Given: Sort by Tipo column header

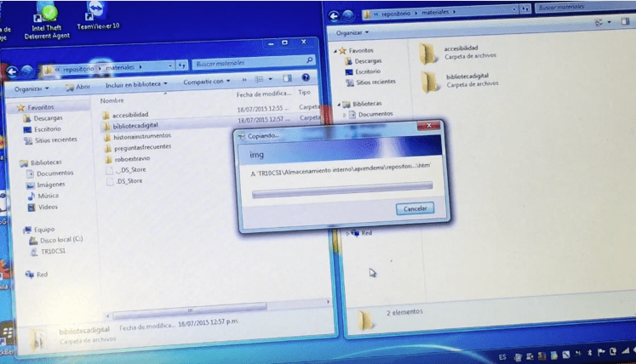Looking at the screenshot, I should (304, 93).
